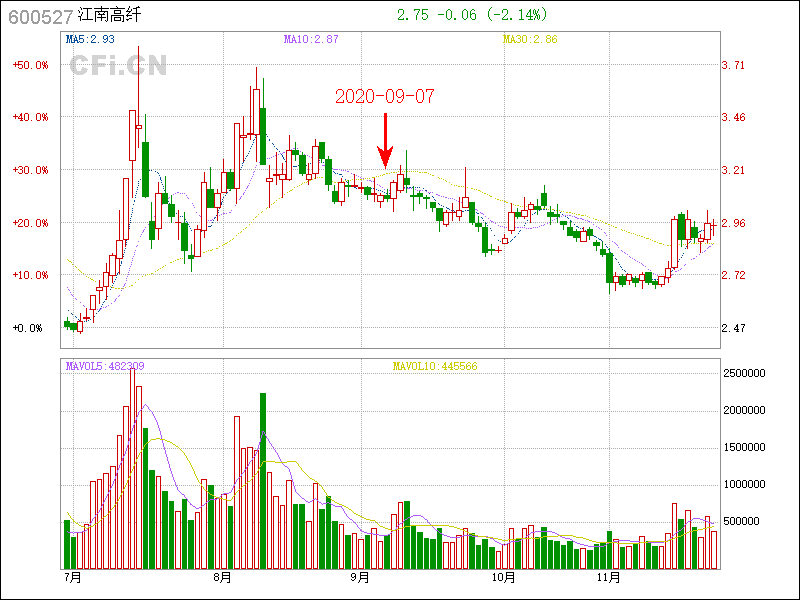Image resolution: width=800 pixels, height=600 pixels.
Task: Click the 2.96 price axis label
Action: (x=733, y=223)
